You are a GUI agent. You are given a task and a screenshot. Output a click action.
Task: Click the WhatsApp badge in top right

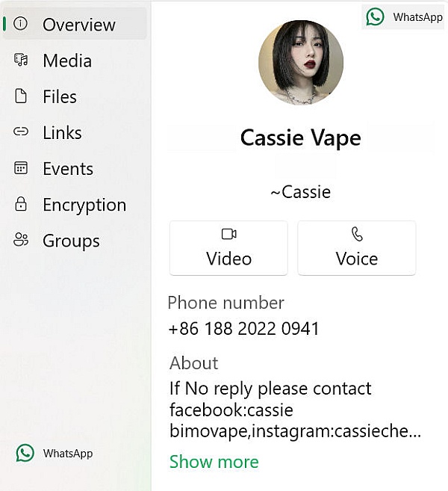coord(404,16)
